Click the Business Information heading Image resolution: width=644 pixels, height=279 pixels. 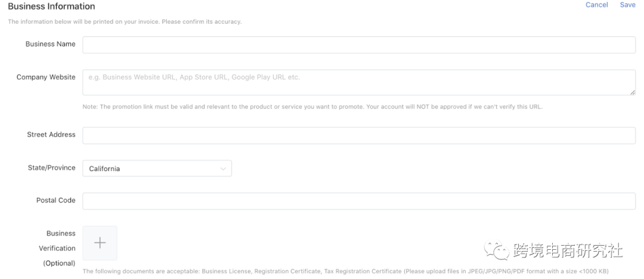click(51, 7)
